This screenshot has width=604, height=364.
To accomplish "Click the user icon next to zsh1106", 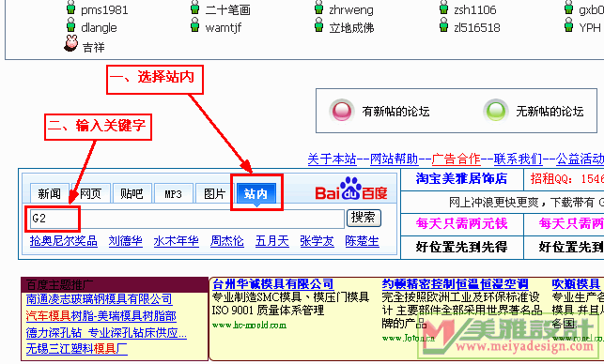I will 443,8.
